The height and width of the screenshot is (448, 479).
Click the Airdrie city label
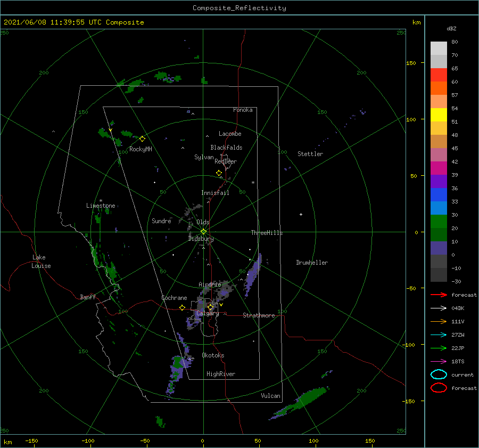point(210,284)
